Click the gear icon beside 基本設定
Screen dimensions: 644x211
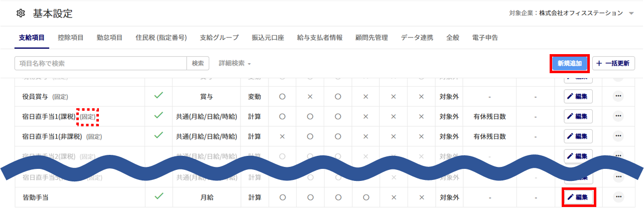click(21, 14)
